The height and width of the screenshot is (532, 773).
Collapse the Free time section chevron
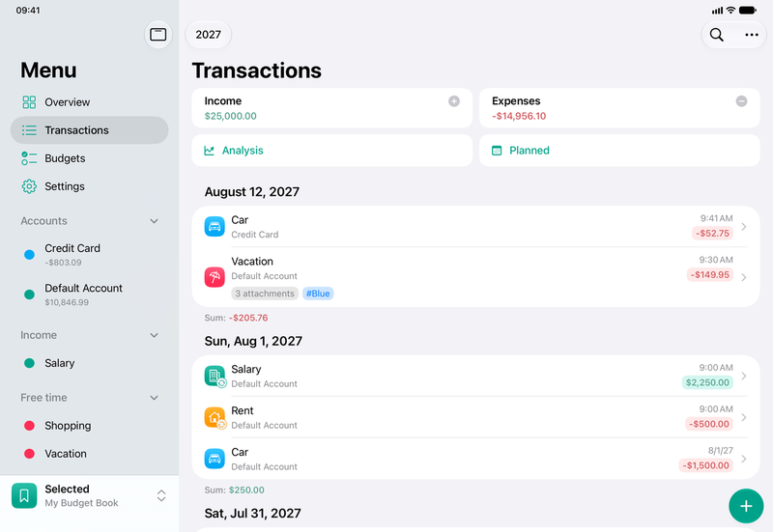click(x=154, y=398)
